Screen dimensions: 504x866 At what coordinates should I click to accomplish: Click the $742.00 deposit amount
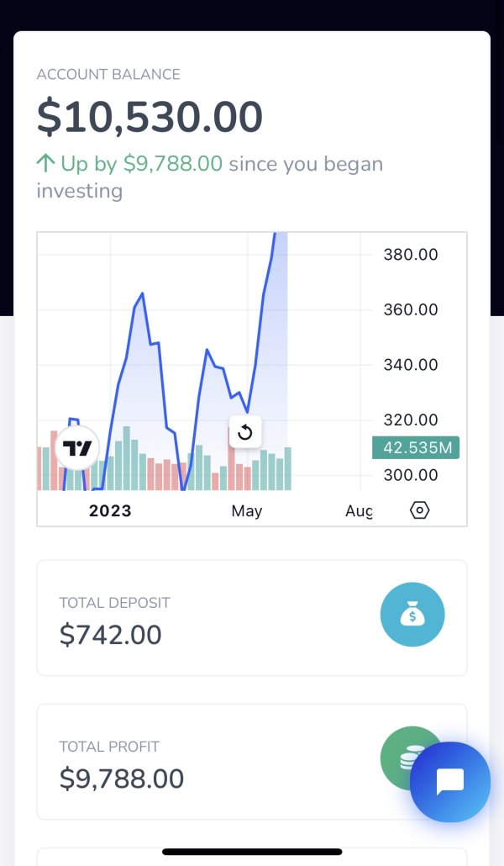click(110, 635)
